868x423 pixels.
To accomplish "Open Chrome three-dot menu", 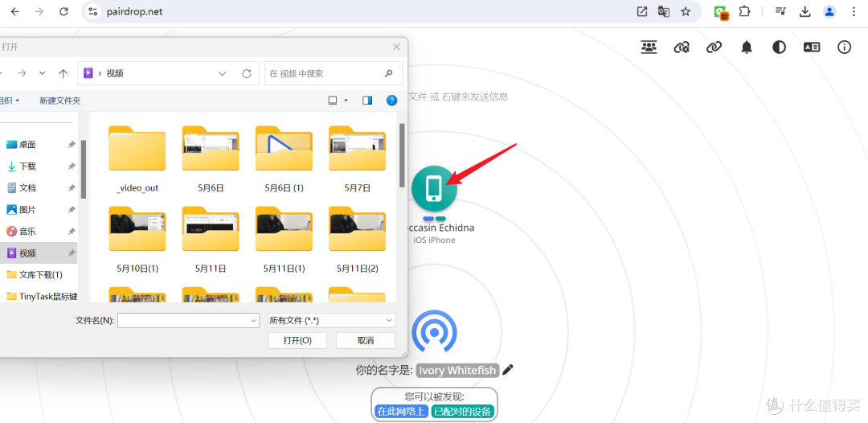I will 853,11.
